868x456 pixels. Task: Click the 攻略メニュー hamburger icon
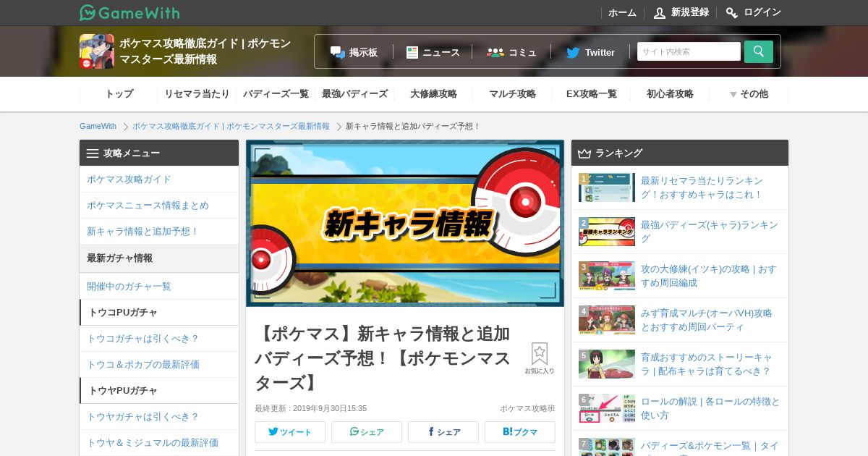[93, 153]
